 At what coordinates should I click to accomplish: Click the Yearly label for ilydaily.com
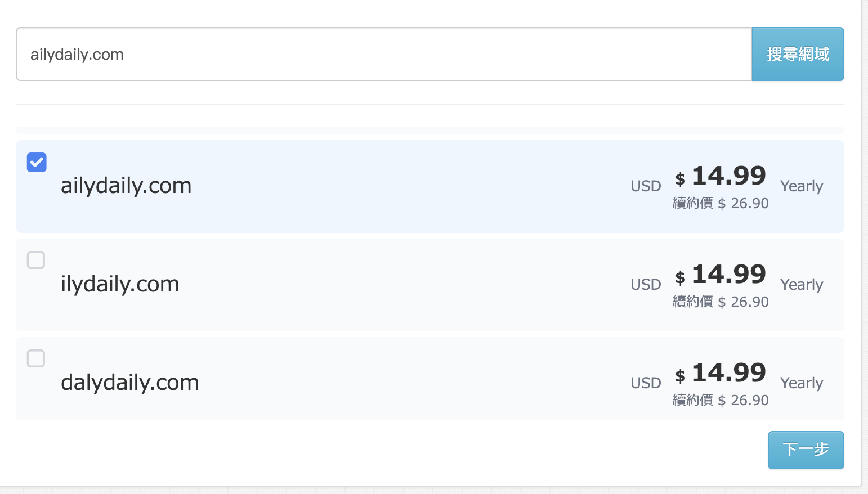(x=802, y=285)
